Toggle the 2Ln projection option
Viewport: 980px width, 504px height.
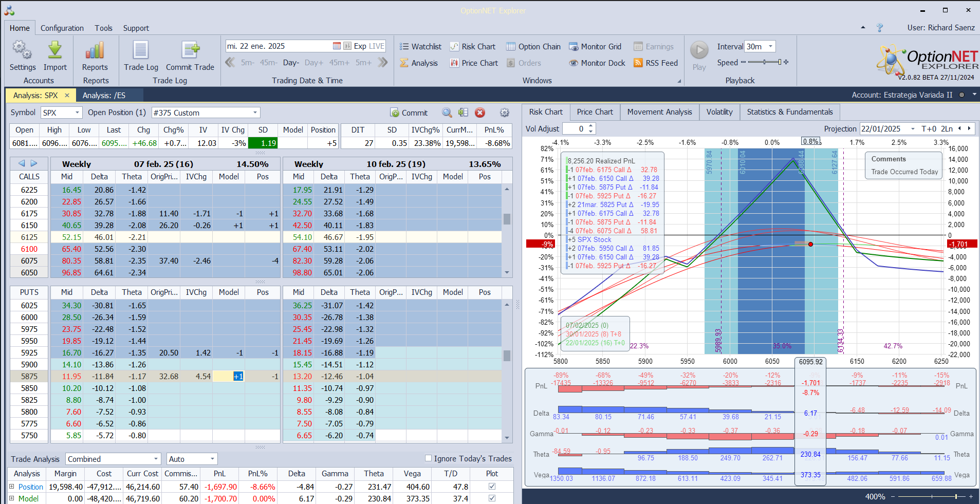[947, 129]
